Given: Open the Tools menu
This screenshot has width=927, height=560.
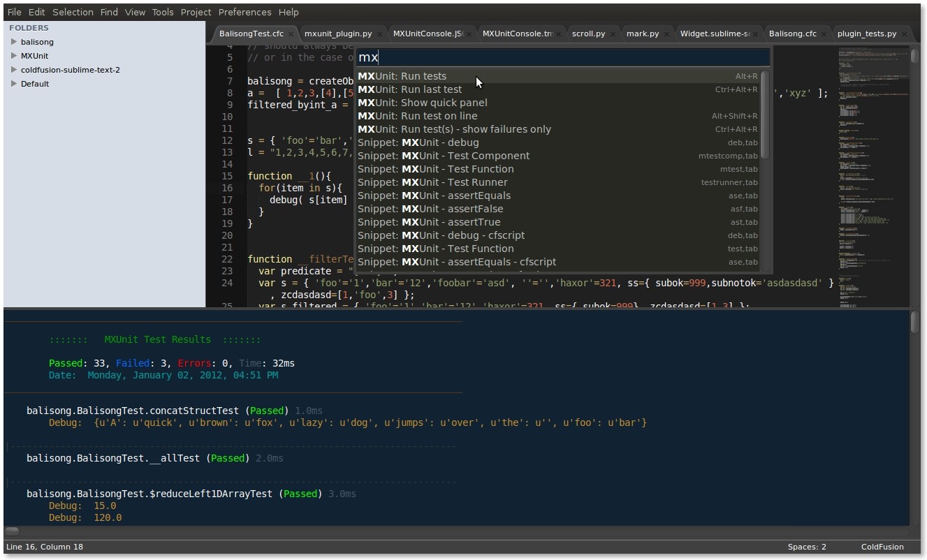Looking at the screenshot, I should pyautogui.click(x=163, y=12).
